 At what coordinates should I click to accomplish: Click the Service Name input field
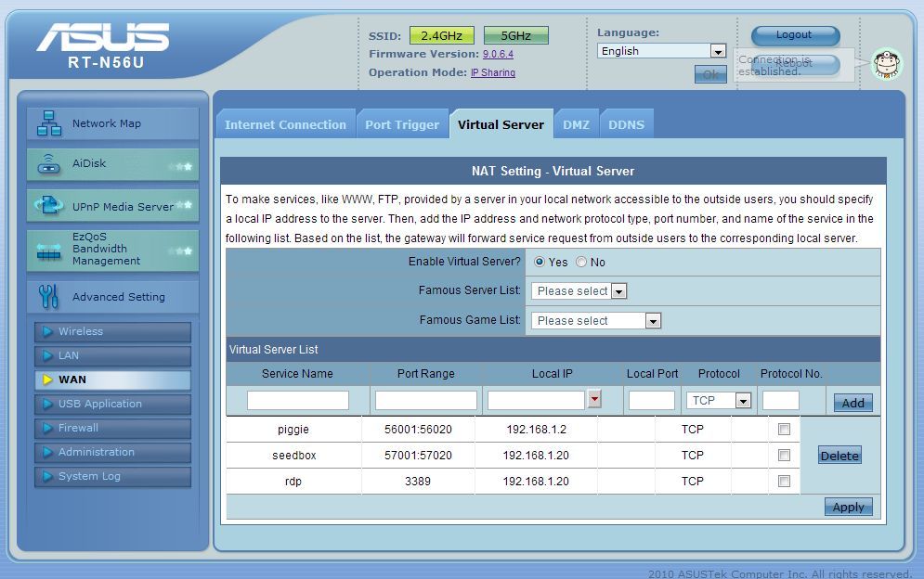[298, 401]
